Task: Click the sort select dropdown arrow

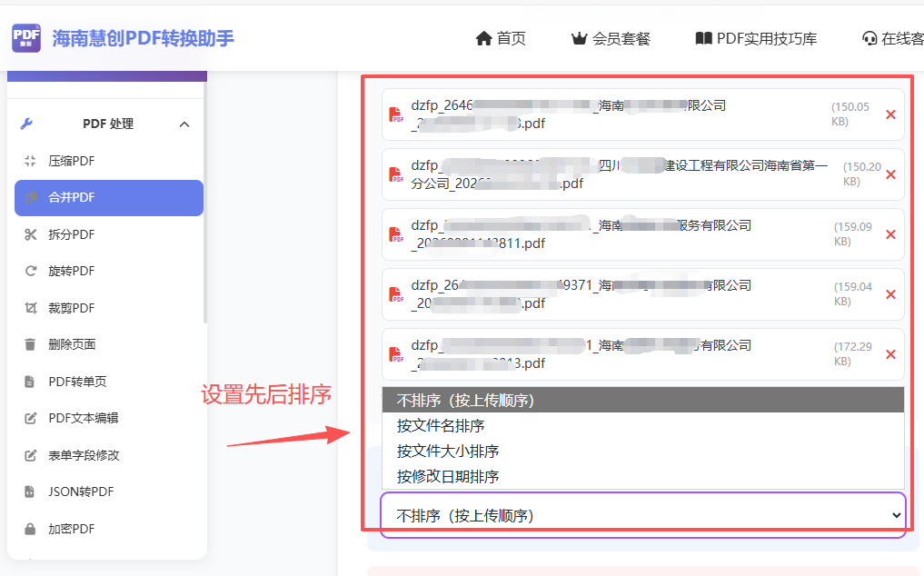Action: click(897, 515)
